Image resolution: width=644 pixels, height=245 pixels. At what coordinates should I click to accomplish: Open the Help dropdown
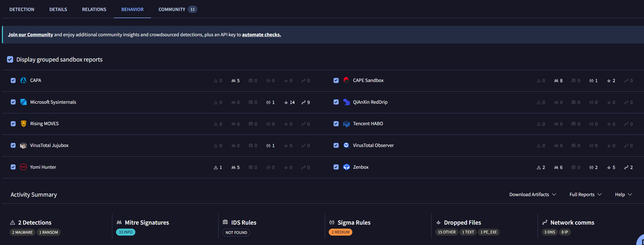624,194
